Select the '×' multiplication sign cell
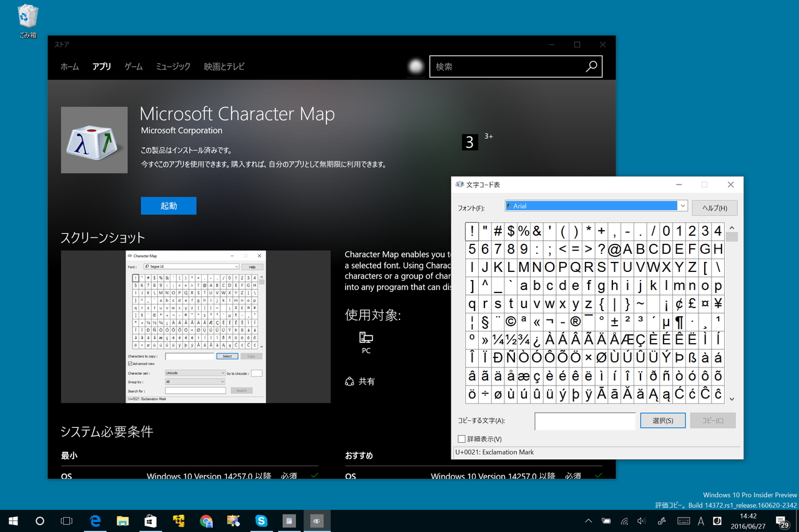This screenshot has width=799, height=532. click(589, 358)
